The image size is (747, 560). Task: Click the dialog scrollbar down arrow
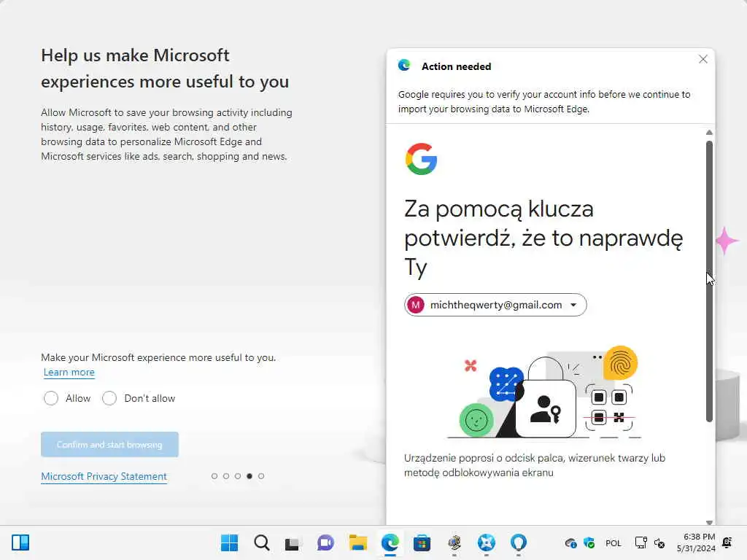pyautogui.click(x=709, y=522)
